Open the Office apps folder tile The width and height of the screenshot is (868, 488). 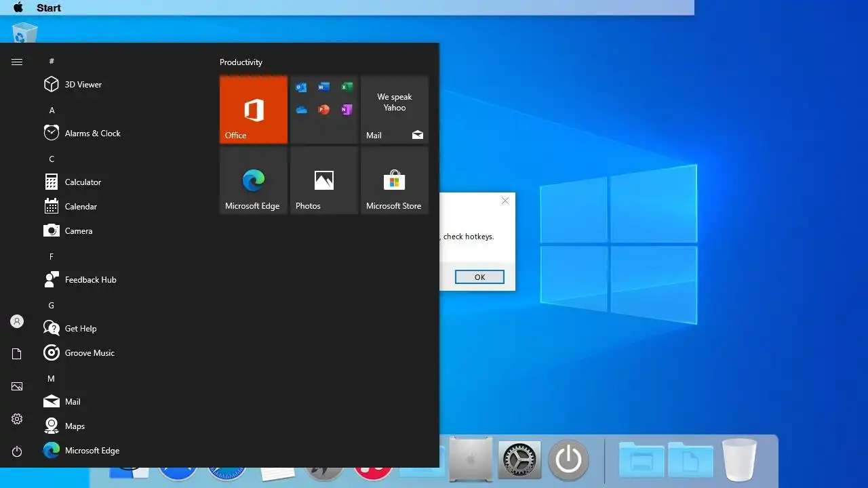(x=324, y=110)
